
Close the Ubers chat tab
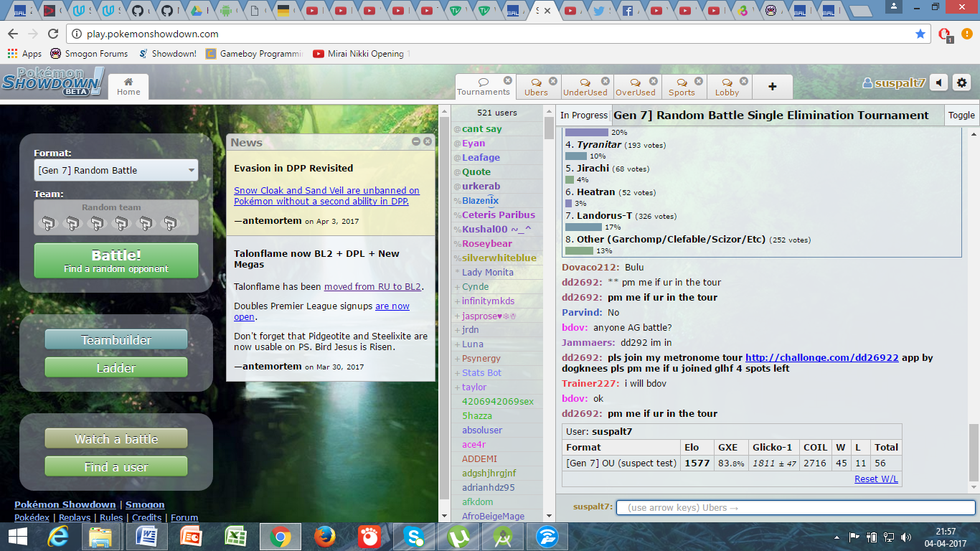click(x=553, y=81)
